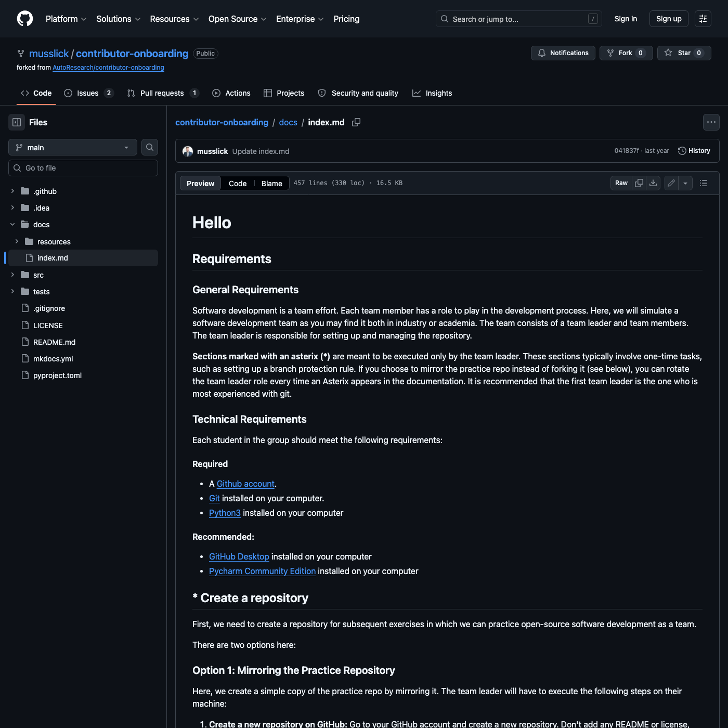728x728 pixels.
Task: Select the Code repository tab
Action: point(36,93)
